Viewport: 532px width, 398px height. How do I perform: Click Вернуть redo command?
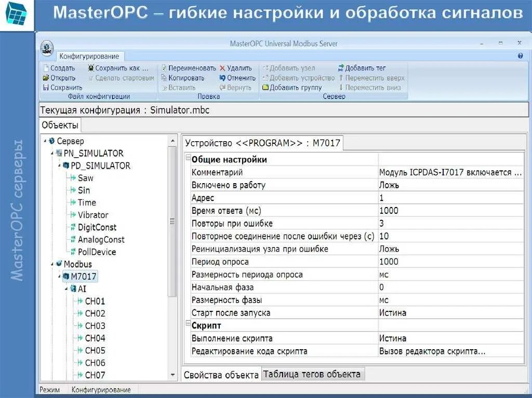click(x=235, y=88)
